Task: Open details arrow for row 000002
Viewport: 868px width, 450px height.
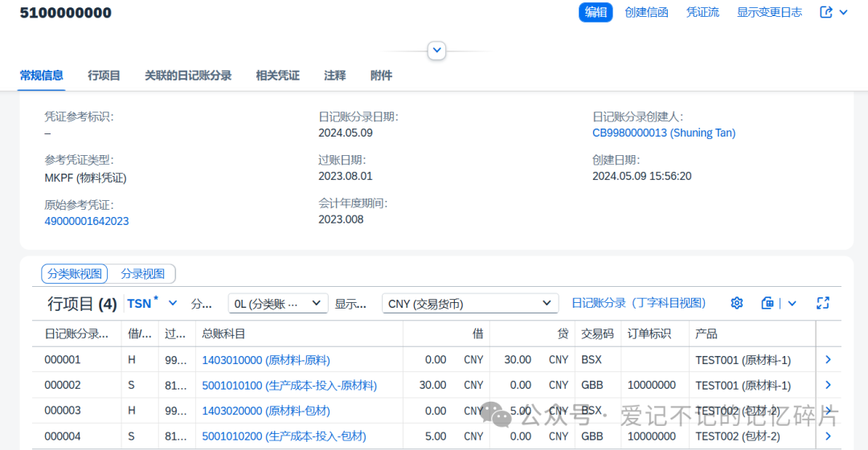Action: pos(828,385)
